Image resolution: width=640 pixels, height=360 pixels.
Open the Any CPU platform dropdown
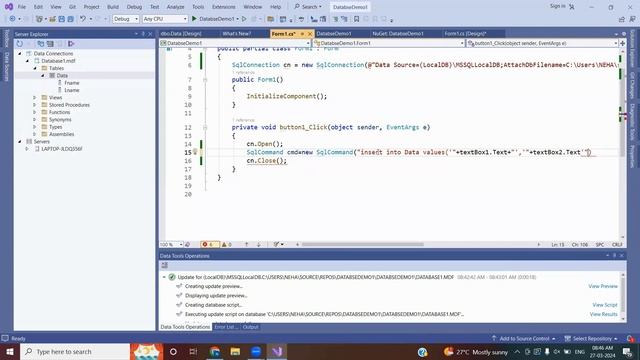(x=165, y=19)
